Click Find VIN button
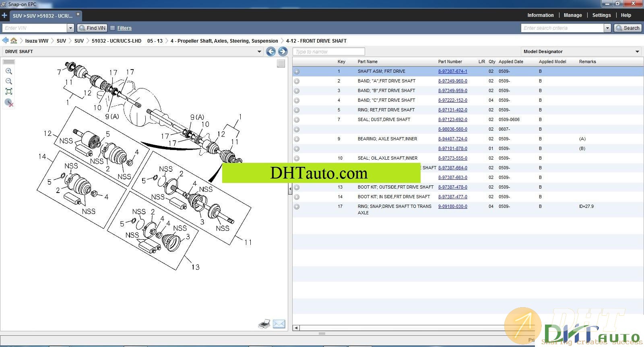The width and height of the screenshot is (644, 347). [92, 28]
